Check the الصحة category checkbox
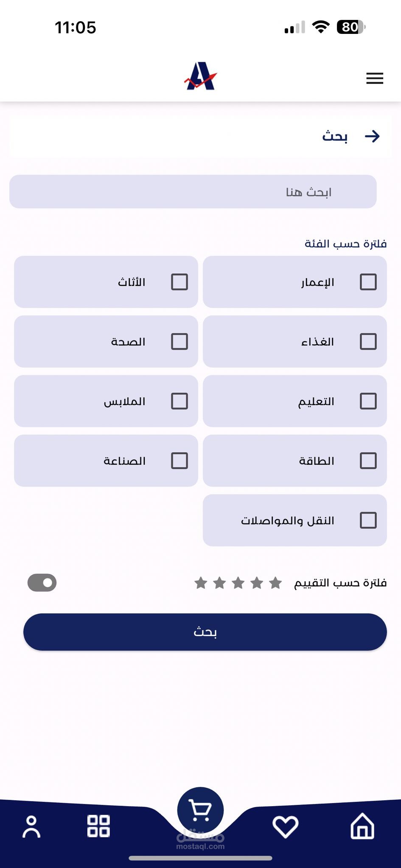This screenshot has height=868, width=401. tap(179, 342)
